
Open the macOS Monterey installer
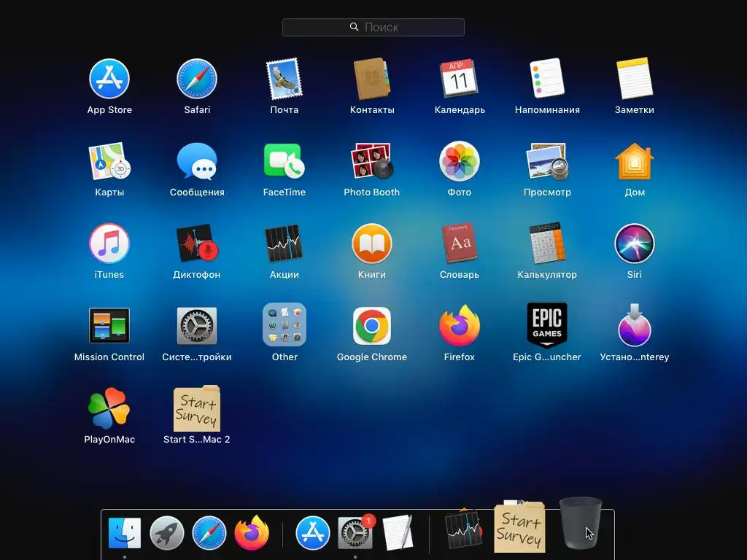634,326
